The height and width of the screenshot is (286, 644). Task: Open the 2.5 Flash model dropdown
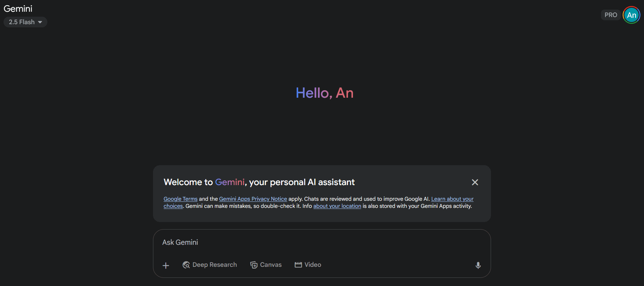pos(25,22)
